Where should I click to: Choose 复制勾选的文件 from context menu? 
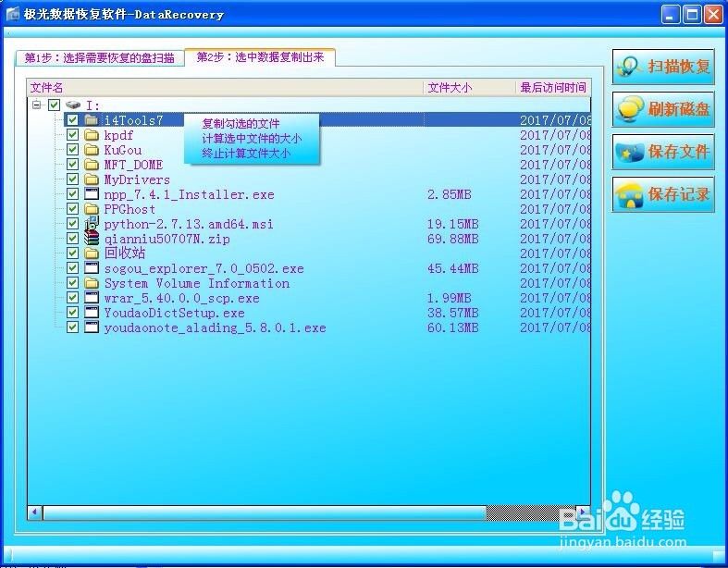point(241,124)
